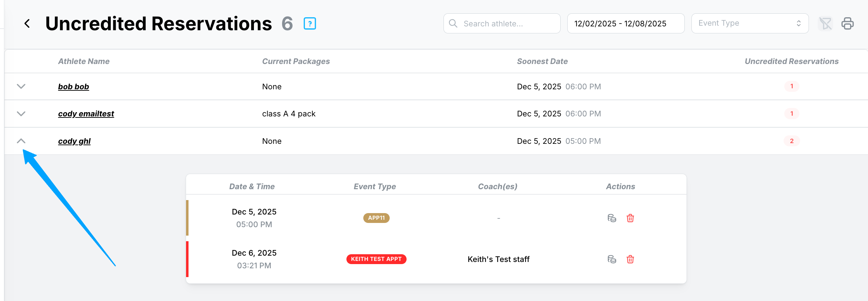Click the APP11 event type badge

coord(376,218)
